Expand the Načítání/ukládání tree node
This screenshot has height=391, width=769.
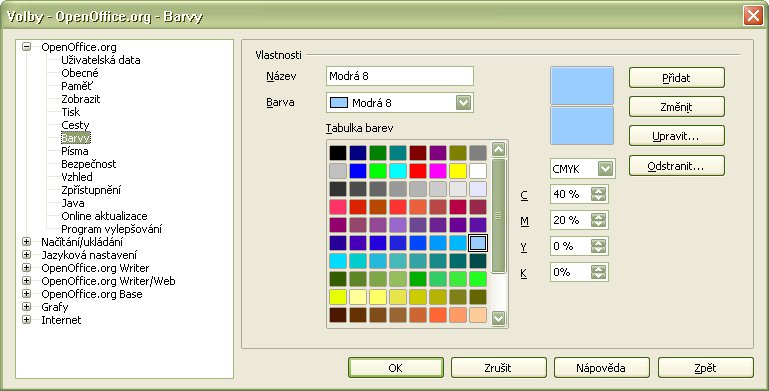[x=26, y=242]
